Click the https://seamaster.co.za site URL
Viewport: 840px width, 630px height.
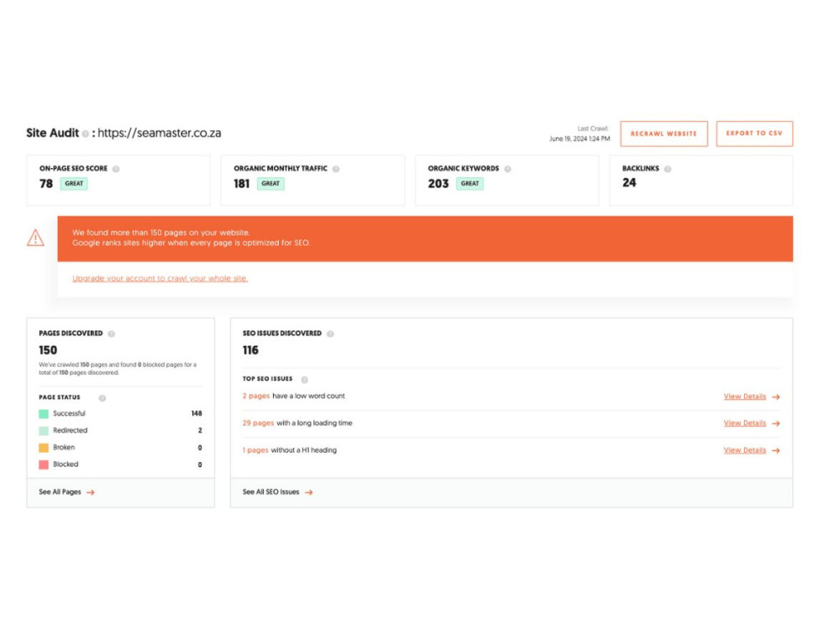[x=159, y=133]
